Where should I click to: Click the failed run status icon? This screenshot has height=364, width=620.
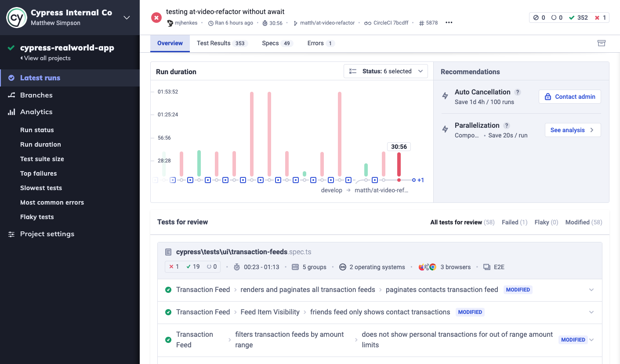click(156, 18)
